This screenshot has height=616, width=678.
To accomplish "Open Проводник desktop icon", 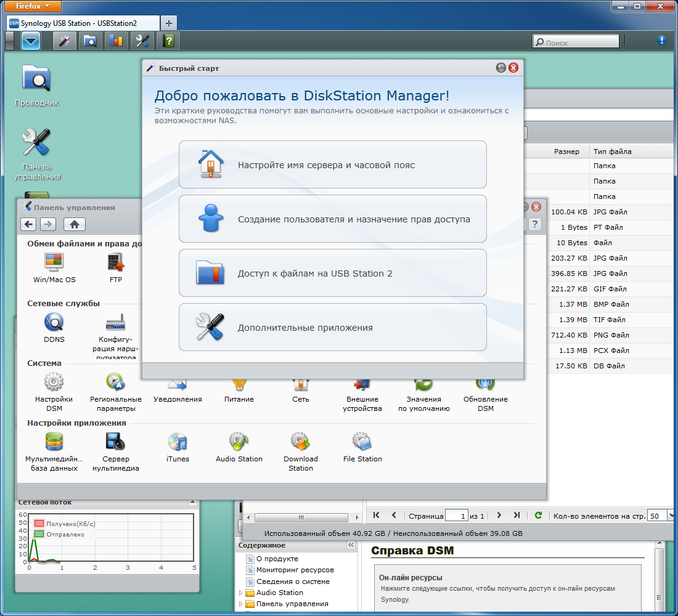I will (37, 86).
